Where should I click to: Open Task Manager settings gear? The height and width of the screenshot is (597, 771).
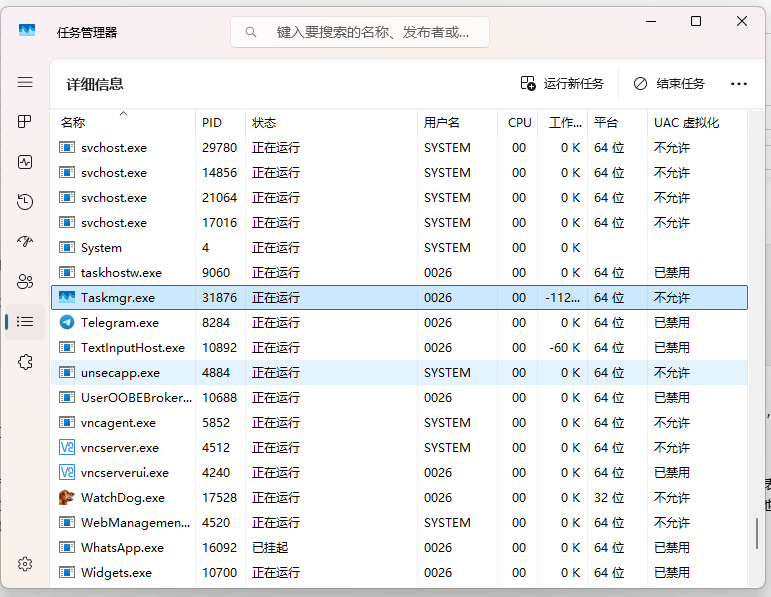pyautogui.click(x=25, y=564)
